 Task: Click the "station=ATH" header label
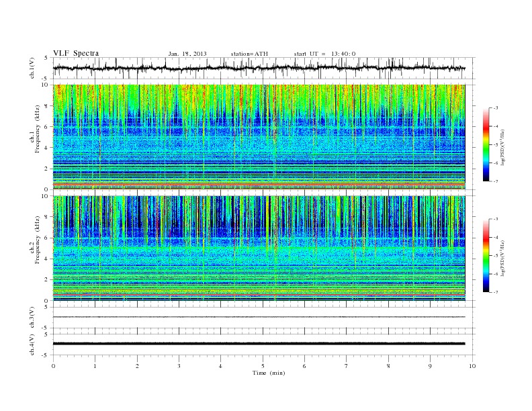[249, 54]
